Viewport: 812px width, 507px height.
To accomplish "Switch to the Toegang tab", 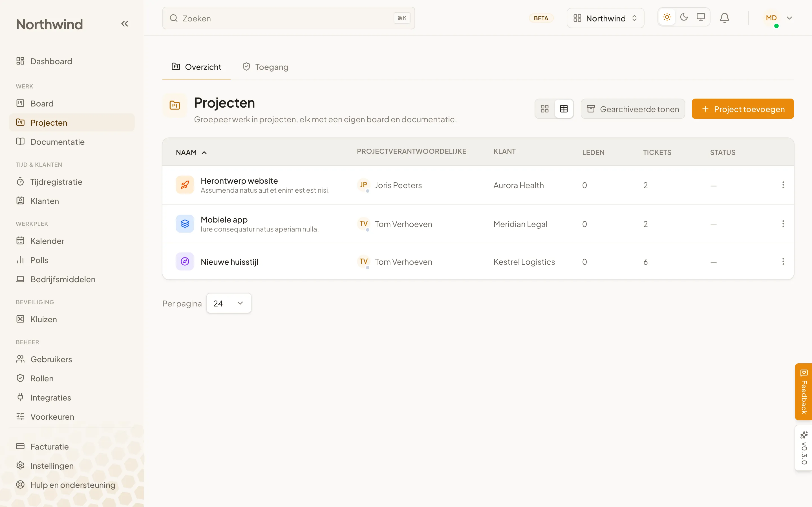I will (x=265, y=67).
